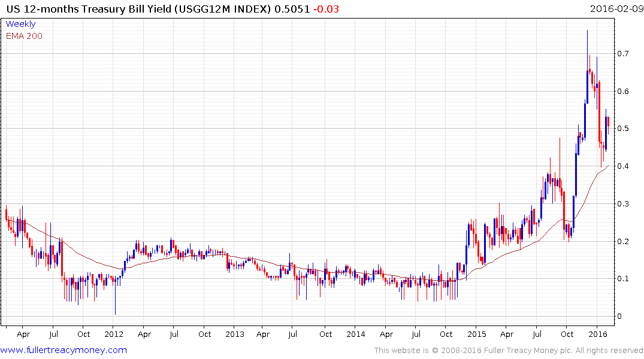This screenshot has width=644, height=359.
Task: Click the red change value -0.03
Action: point(326,9)
